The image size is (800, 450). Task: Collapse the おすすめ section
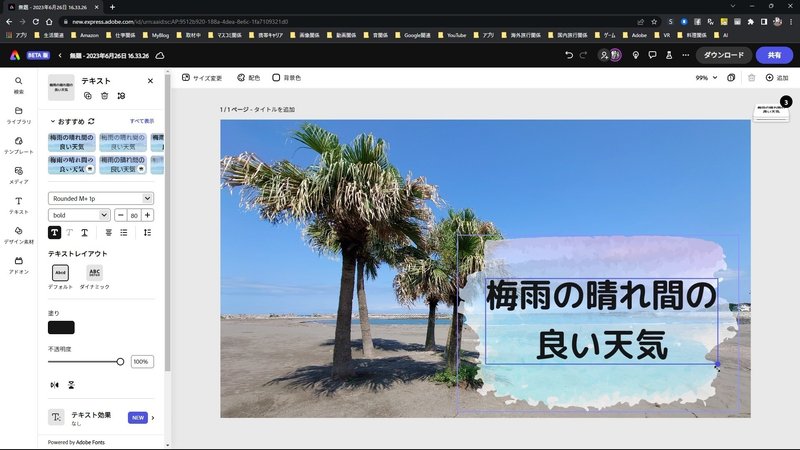53,121
